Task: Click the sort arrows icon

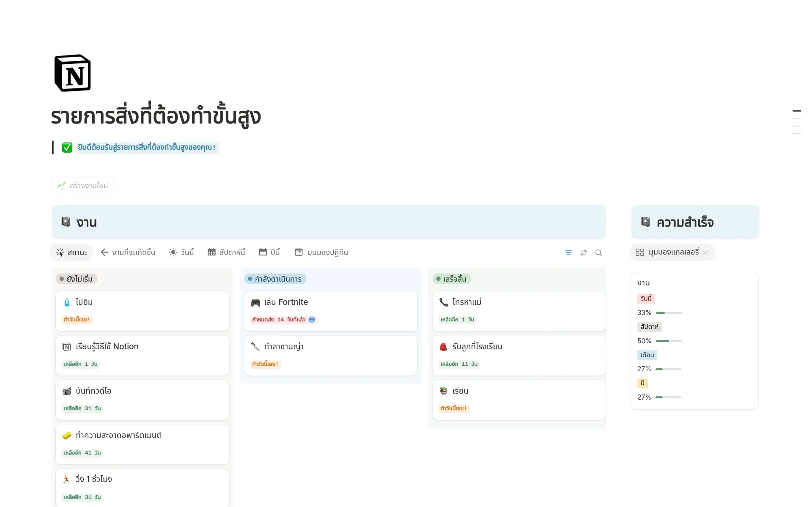Action: 584,252
